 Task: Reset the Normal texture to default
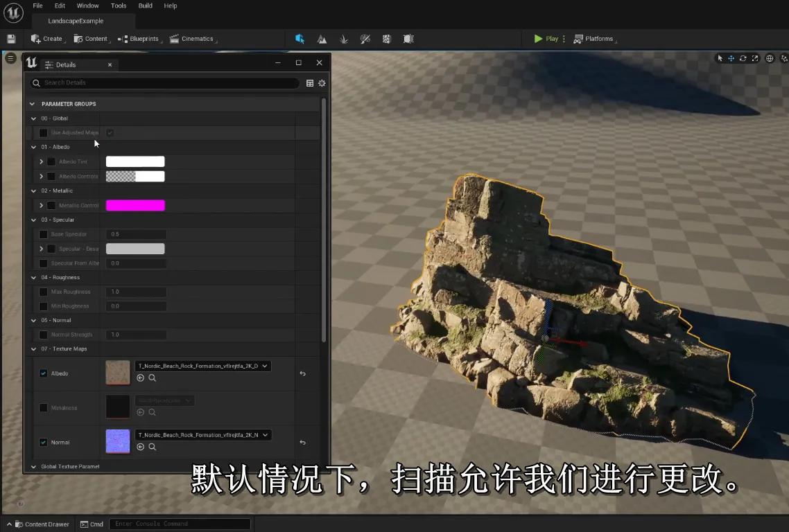coord(302,443)
